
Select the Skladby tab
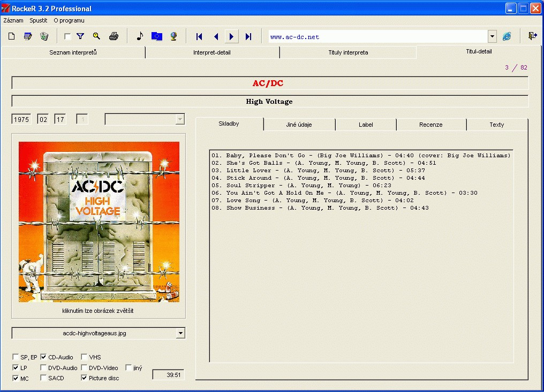[229, 124]
